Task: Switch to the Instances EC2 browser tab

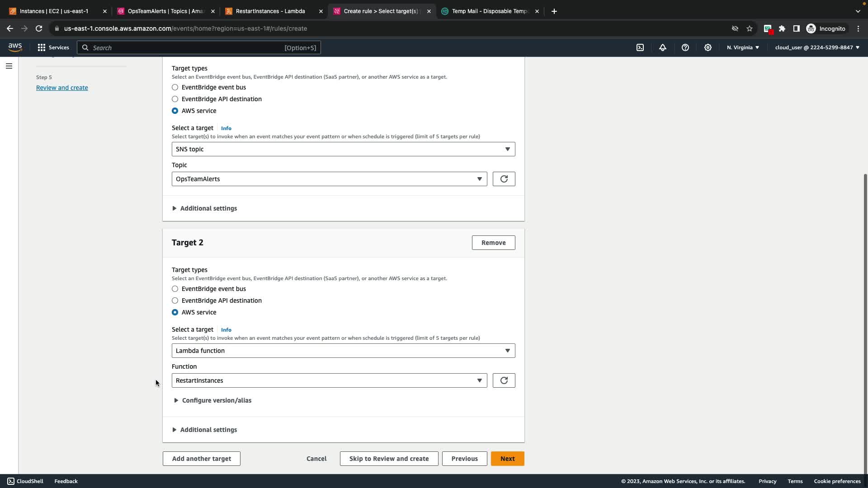Action: 54,11
